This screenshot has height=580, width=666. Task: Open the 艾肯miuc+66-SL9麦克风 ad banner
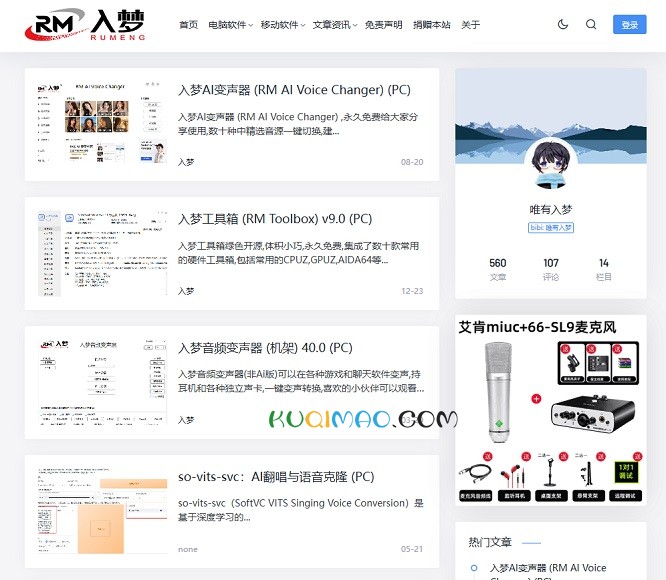pyautogui.click(x=551, y=410)
